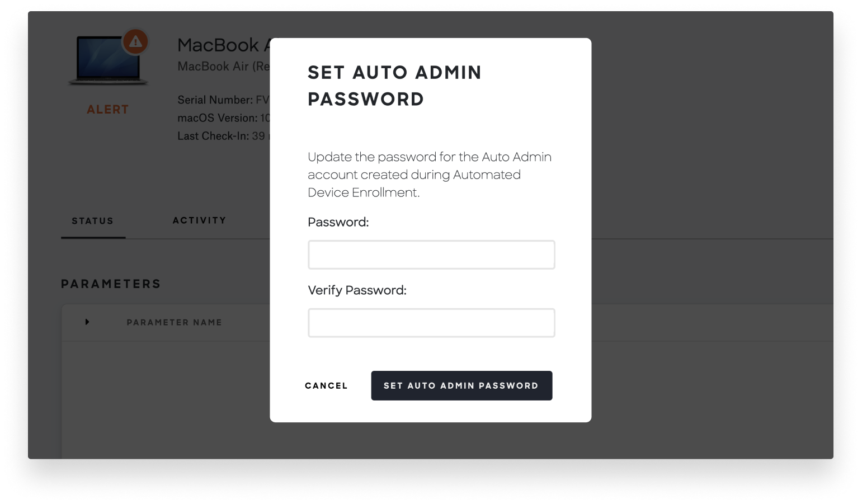Click Cancel to dismiss the dialog
862x504 pixels.
[326, 385]
